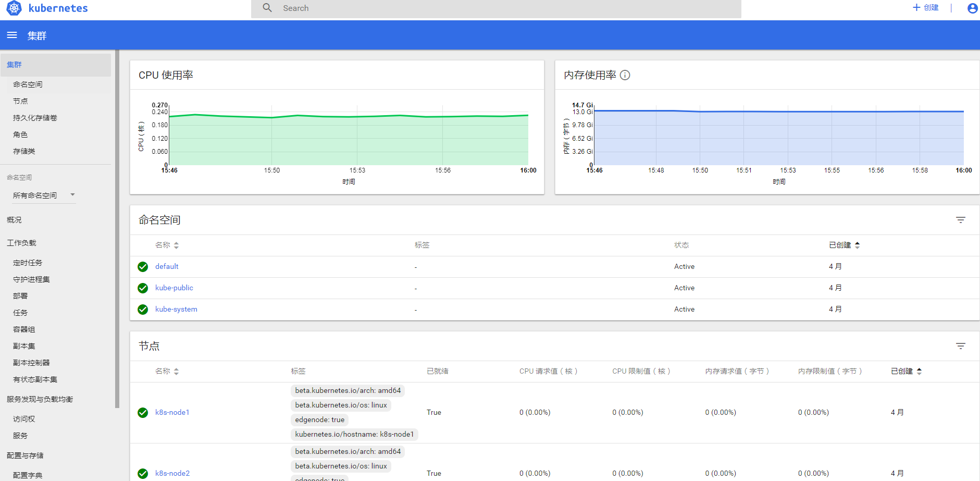This screenshot has height=481, width=980.
Task: Click the CPU 请求值 column header
Action: point(548,371)
